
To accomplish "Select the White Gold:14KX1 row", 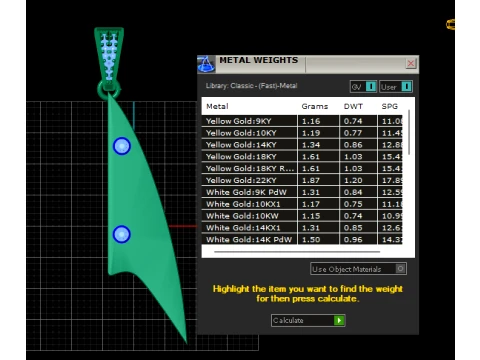I will [x=302, y=228].
